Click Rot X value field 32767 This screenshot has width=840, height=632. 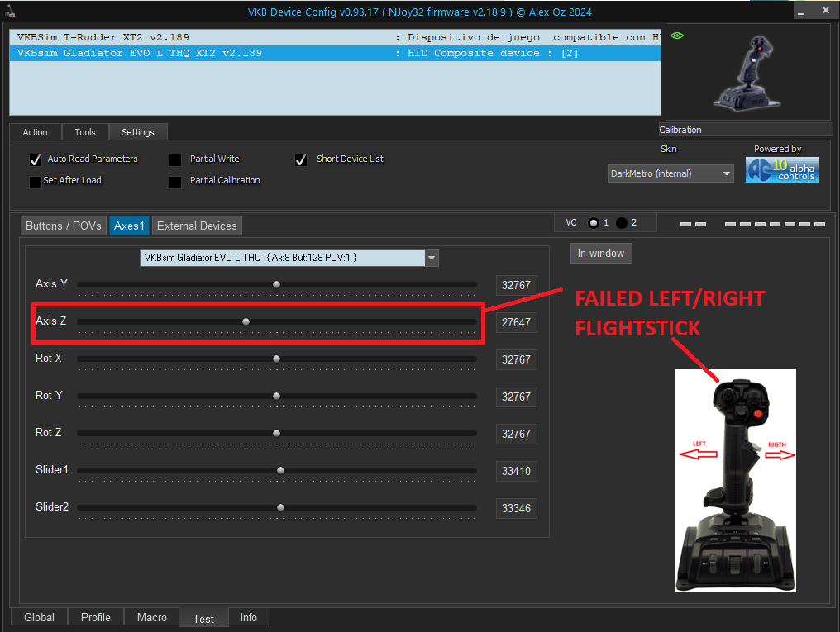(517, 359)
